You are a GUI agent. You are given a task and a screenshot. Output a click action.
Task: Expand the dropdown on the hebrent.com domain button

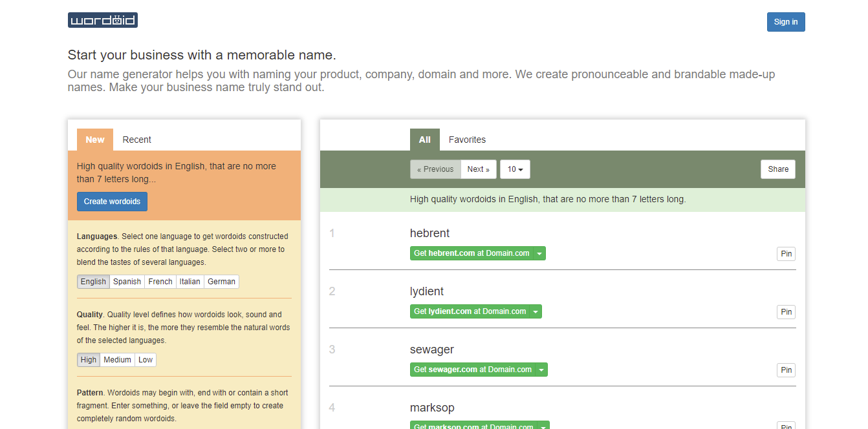click(x=539, y=253)
